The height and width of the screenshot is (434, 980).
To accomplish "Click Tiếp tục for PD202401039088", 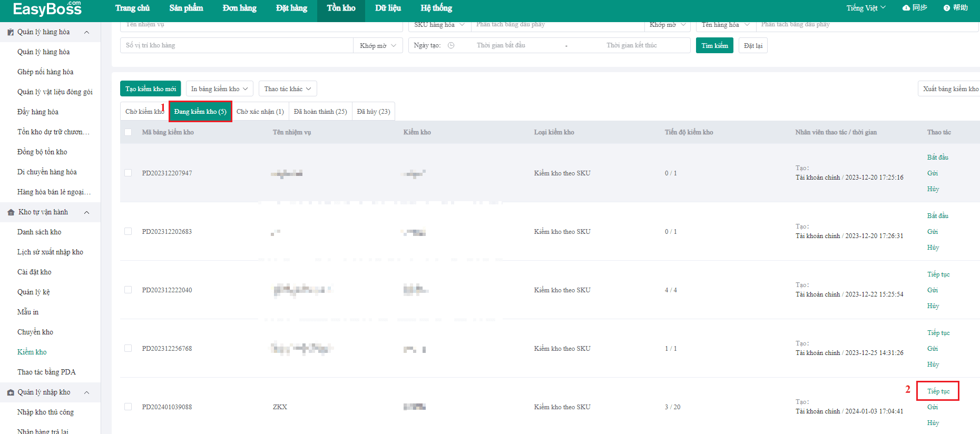I will (x=938, y=391).
